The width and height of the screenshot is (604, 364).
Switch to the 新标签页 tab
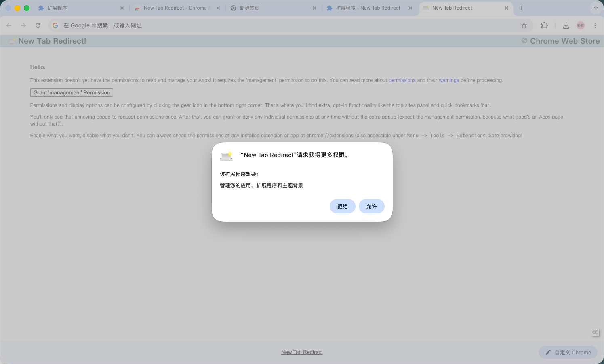point(271,8)
